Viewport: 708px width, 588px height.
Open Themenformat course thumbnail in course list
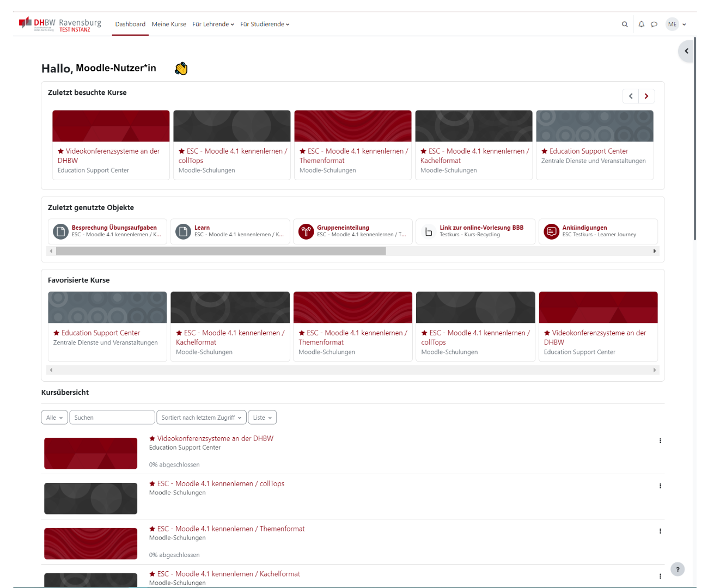coord(90,544)
